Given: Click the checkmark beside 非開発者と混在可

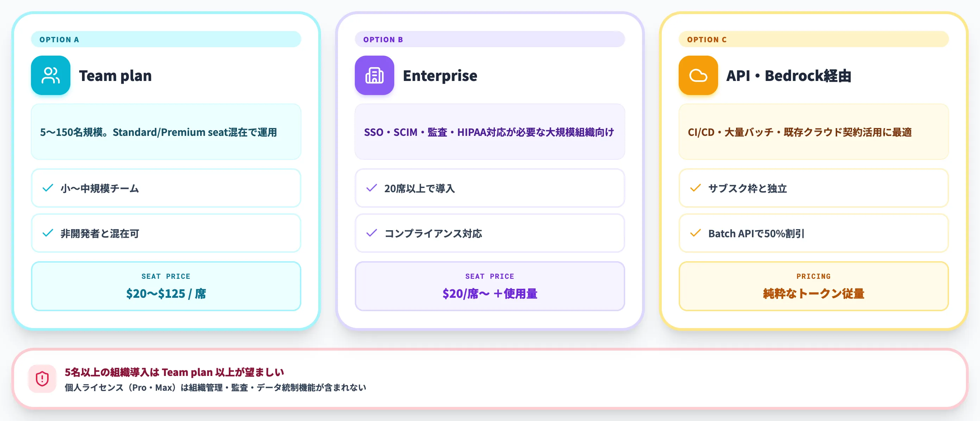Looking at the screenshot, I should pos(48,233).
